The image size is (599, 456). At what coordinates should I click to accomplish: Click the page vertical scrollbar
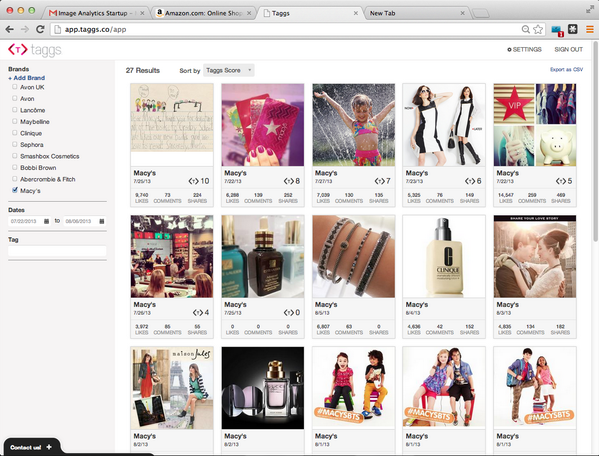(596, 141)
